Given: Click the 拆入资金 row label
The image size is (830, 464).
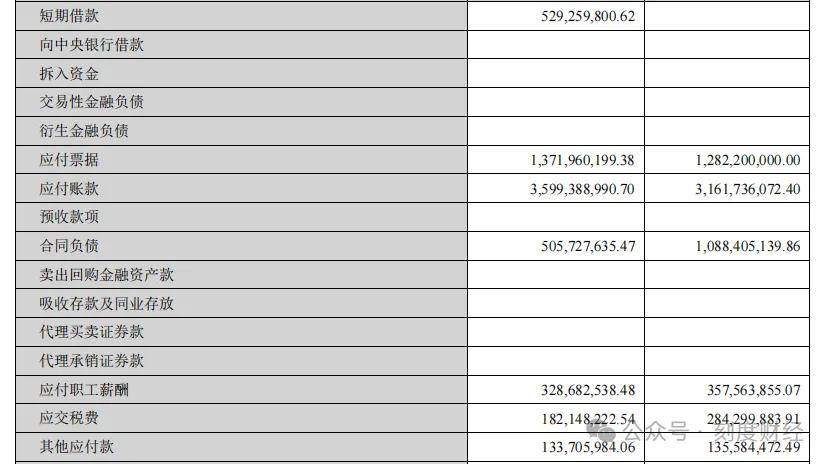Looking at the screenshot, I should [69, 74].
